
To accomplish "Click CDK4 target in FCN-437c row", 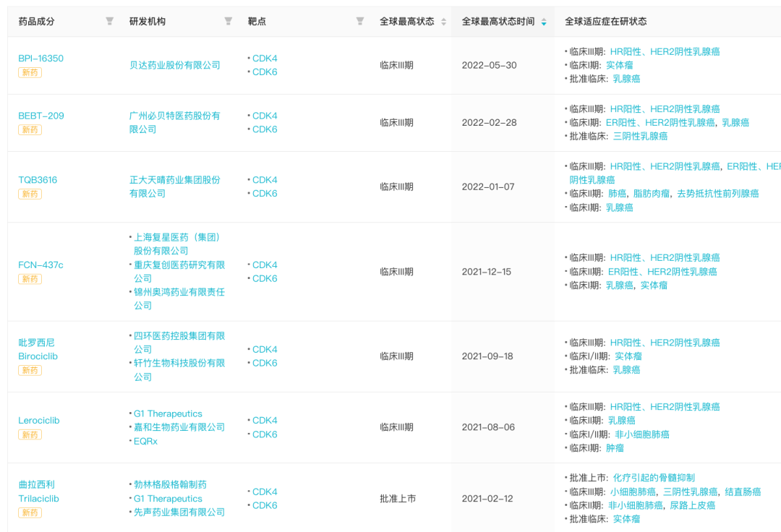I will pos(265,265).
